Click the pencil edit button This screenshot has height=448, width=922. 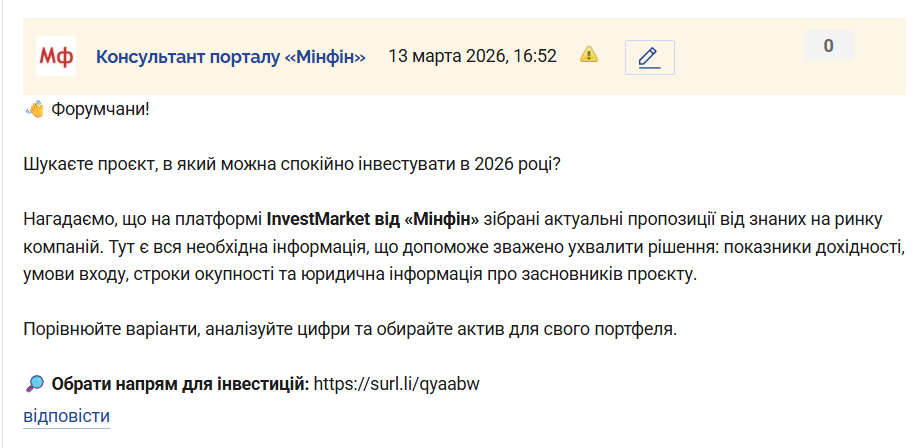[x=649, y=57]
